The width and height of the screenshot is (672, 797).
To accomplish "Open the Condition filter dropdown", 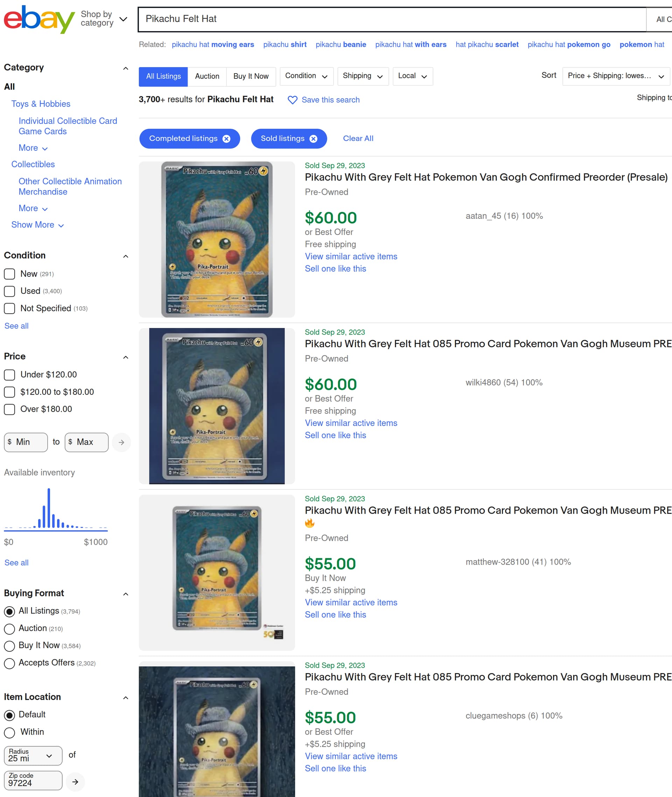I will (306, 76).
